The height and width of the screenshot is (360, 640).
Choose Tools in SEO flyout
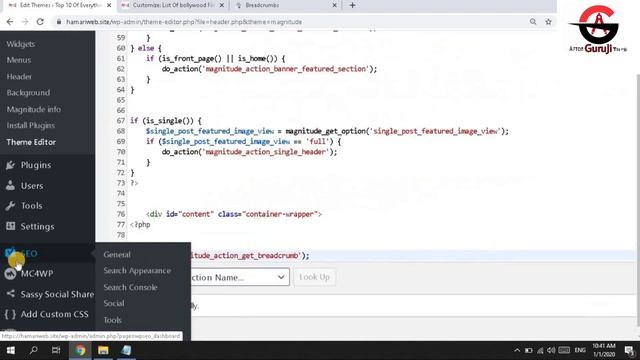point(112,320)
